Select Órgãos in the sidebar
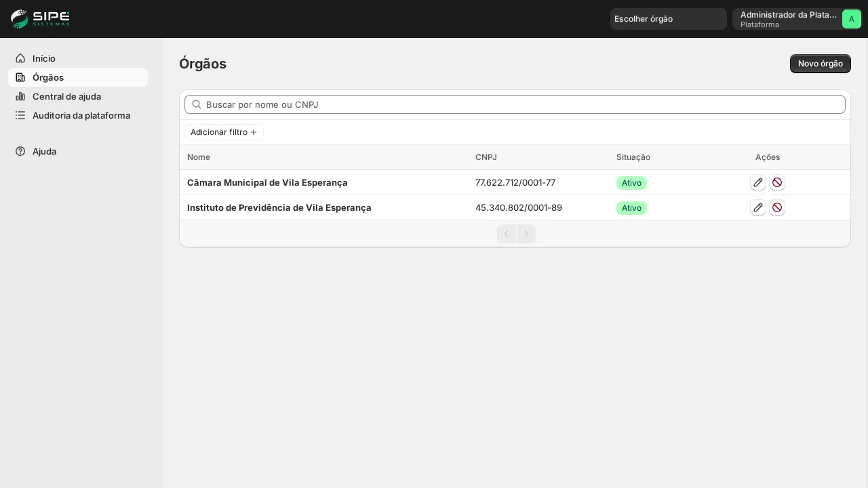This screenshot has height=488, width=868. coord(78,77)
